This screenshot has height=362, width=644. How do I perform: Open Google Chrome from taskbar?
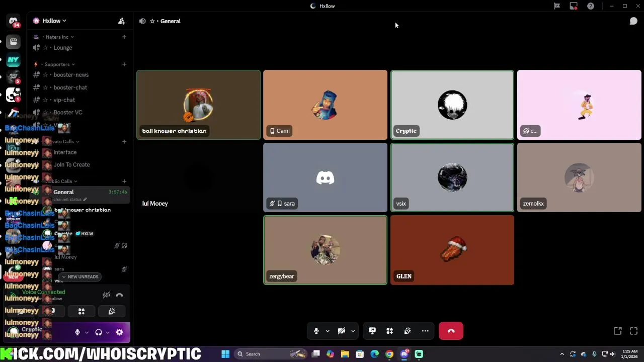click(389, 354)
